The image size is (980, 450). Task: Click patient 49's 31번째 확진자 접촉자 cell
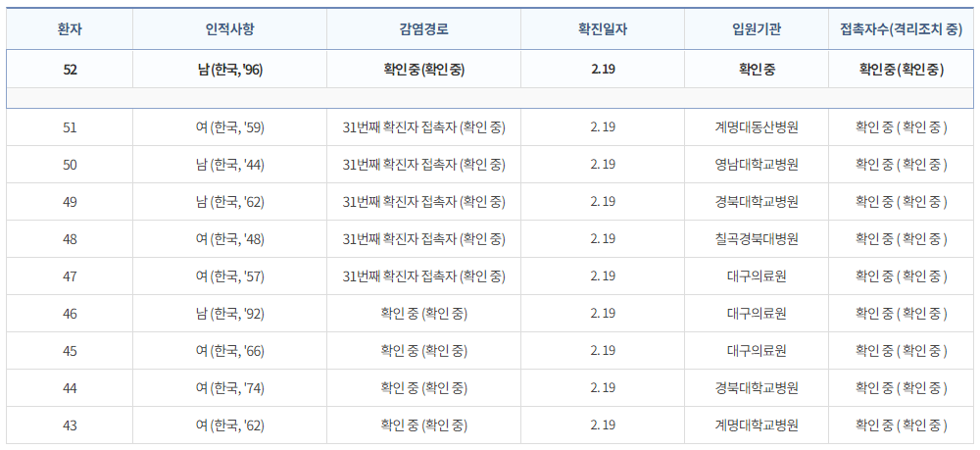click(423, 201)
